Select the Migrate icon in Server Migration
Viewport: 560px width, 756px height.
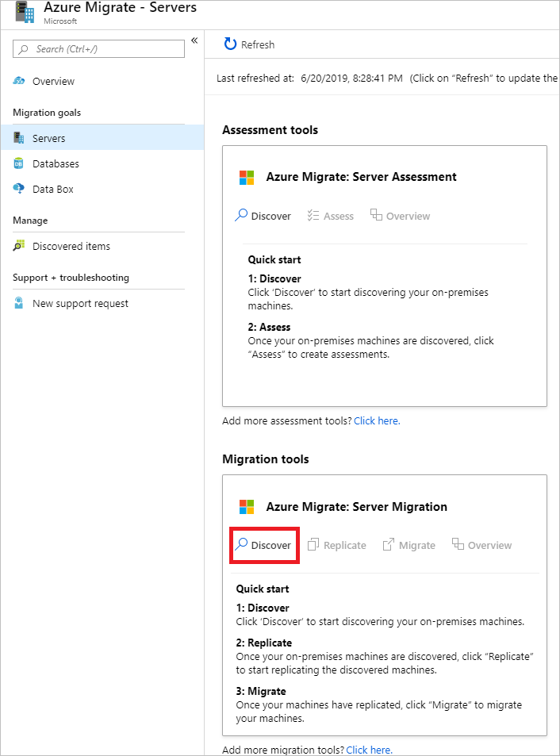pyautogui.click(x=387, y=544)
